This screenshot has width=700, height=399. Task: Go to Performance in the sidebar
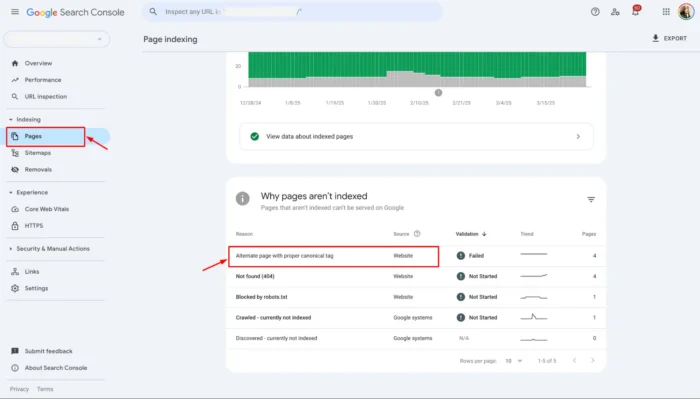[43, 80]
